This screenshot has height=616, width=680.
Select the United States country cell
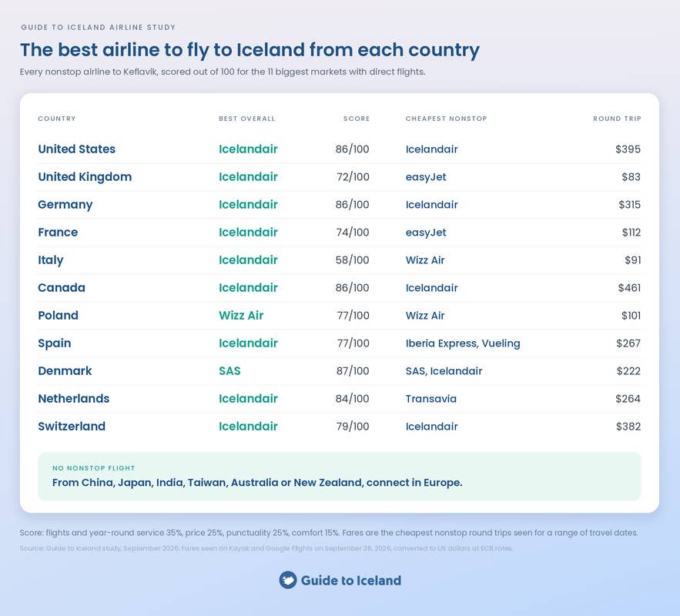[x=77, y=149]
